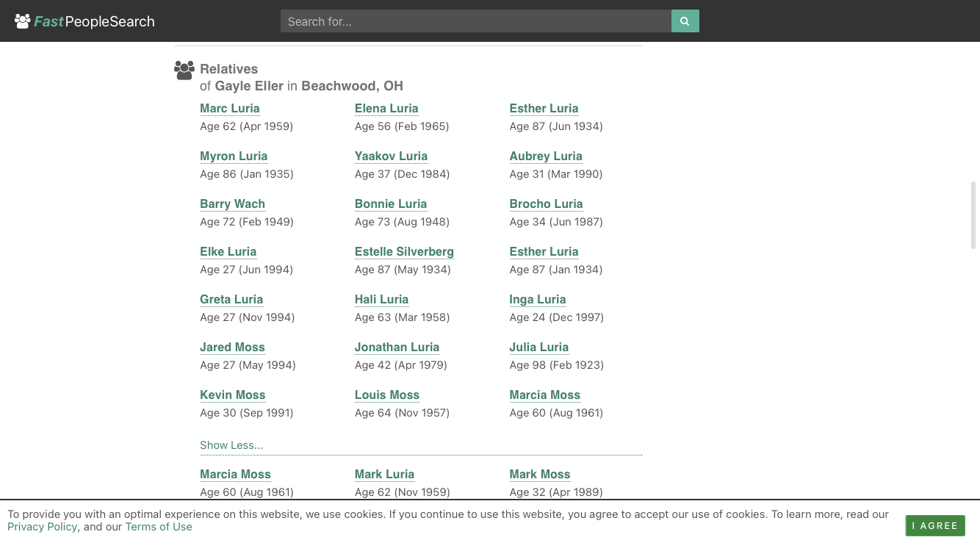Click the magnifier search button
The height and width of the screenshot is (551, 980).
pos(685,21)
